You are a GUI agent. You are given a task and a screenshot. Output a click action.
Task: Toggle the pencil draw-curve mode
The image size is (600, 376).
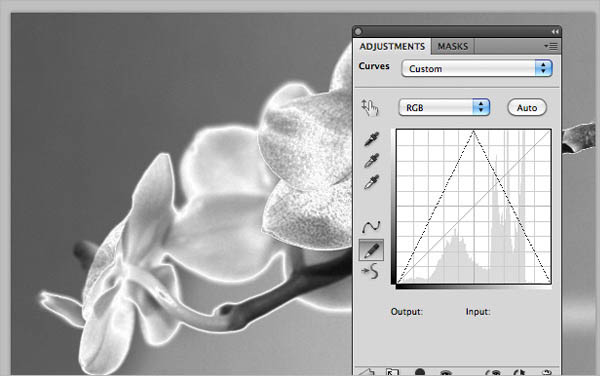371,250
